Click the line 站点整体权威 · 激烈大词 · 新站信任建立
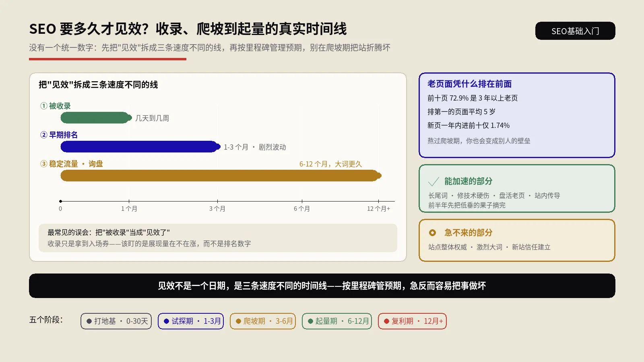 point(489,247)
